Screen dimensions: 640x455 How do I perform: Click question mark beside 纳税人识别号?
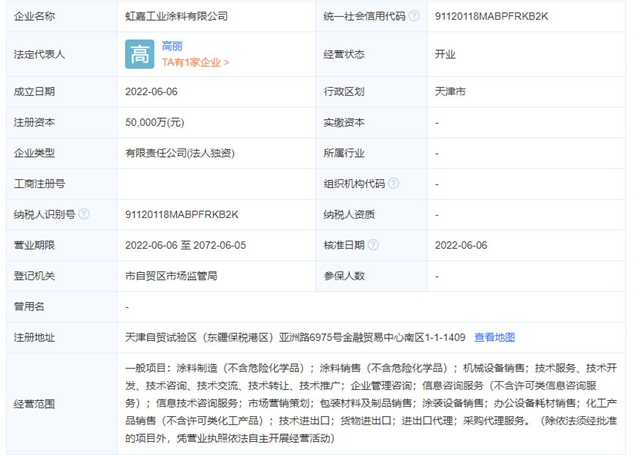click(83, 214)
